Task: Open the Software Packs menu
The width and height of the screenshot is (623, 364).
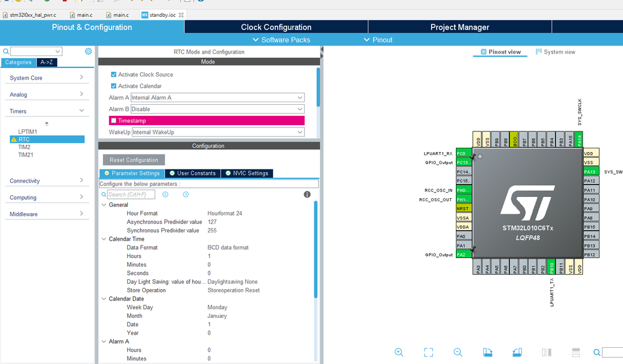Action: tap(282, 40)
